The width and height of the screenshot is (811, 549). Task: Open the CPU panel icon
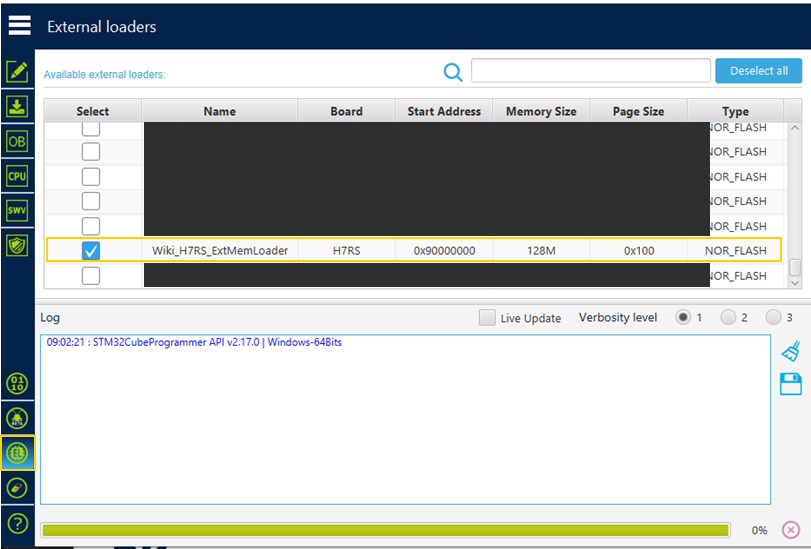click(x=17, y=176)
